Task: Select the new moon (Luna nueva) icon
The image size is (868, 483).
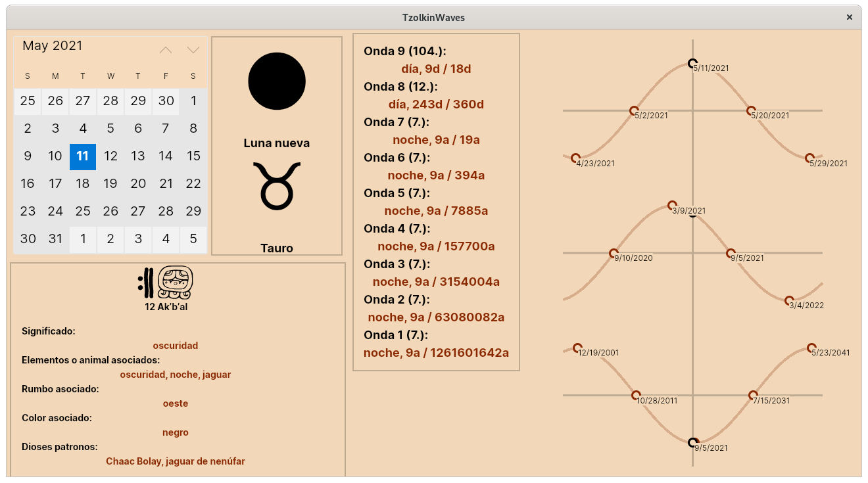Action: click(276, 80)
